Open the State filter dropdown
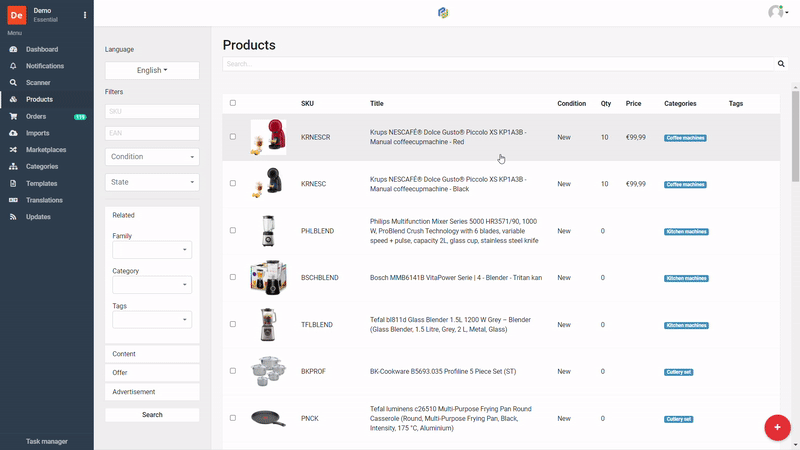 tap(152, 182)
